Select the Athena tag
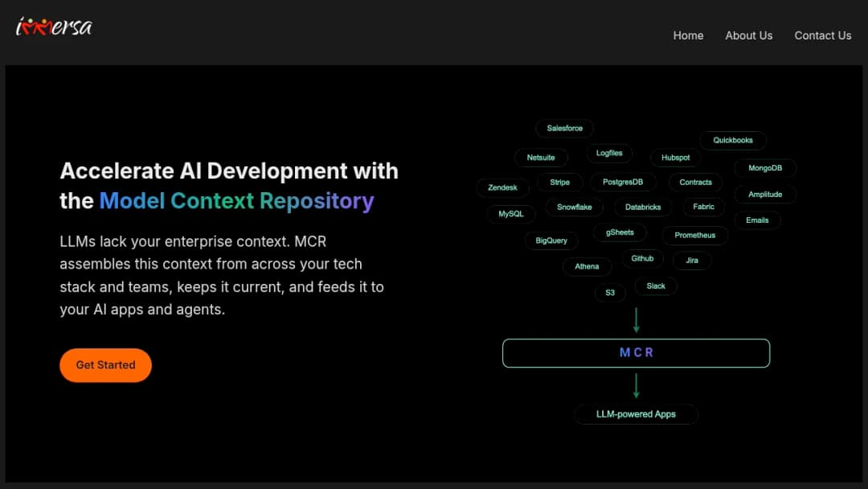This screenshot has width=868, height=489. (587, 266)
